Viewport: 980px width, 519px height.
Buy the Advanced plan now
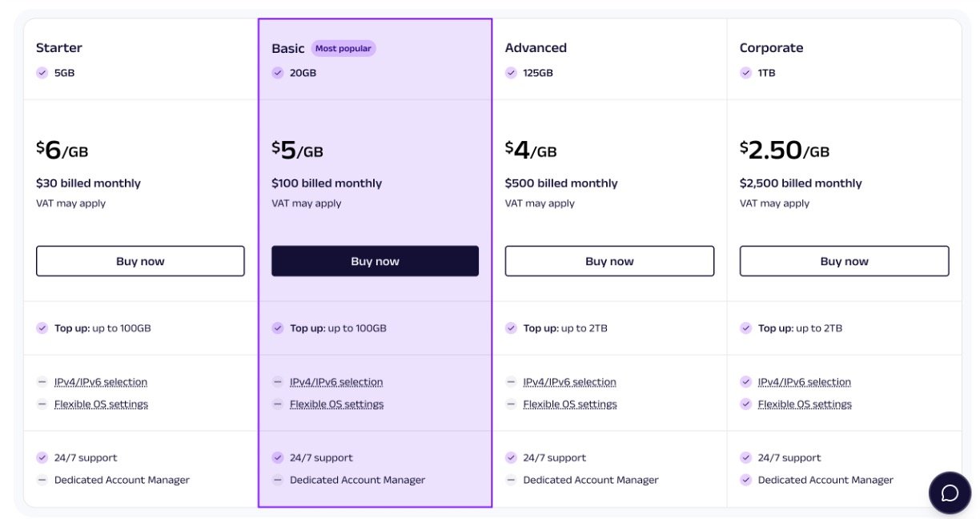609,261
